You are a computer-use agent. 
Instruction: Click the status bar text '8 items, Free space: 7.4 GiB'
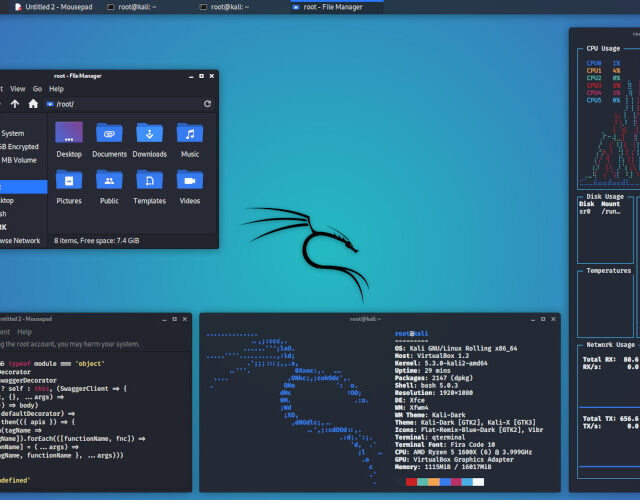coord(97,240)
